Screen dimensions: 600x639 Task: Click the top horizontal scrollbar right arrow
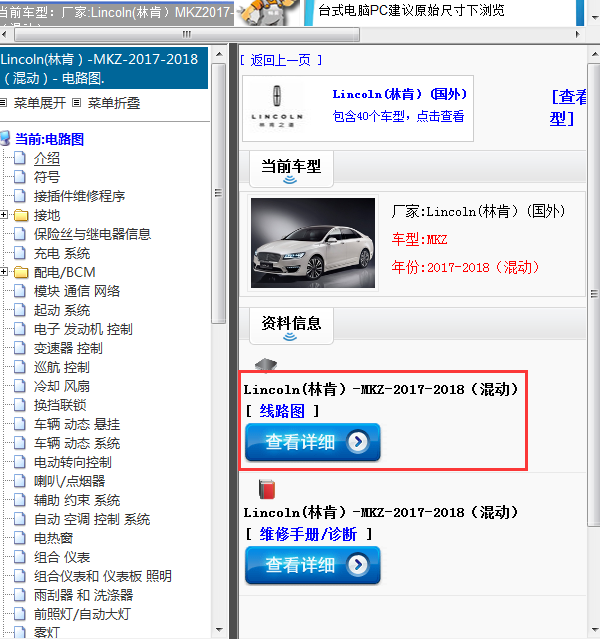pos(578,34)
